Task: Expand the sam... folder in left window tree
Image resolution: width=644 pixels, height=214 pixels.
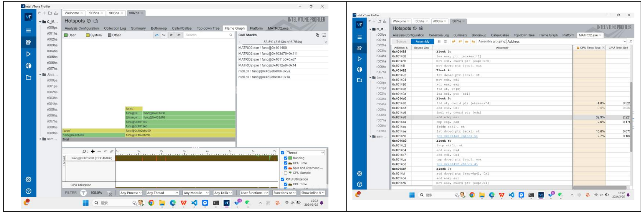Action: pos(40,139)
